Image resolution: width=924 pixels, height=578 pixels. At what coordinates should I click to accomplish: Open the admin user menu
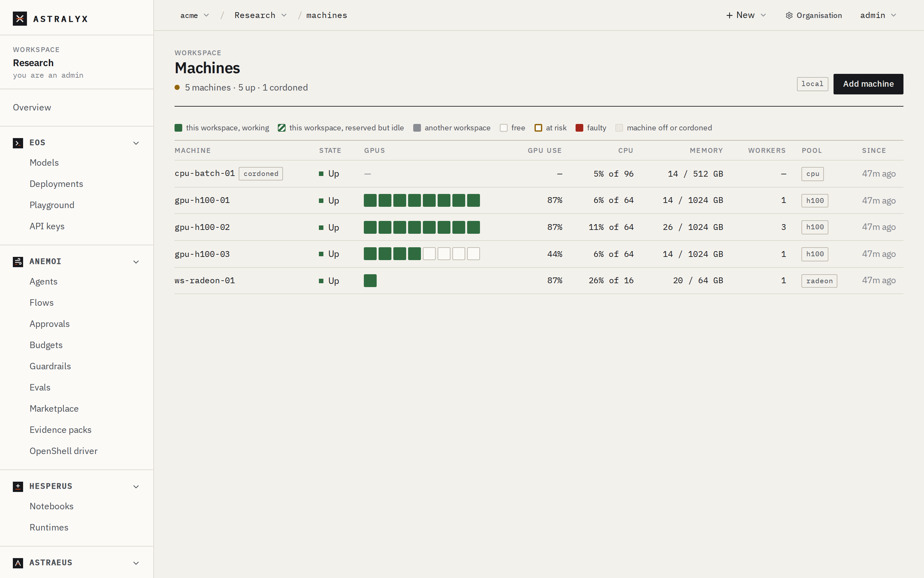[878, 15]
